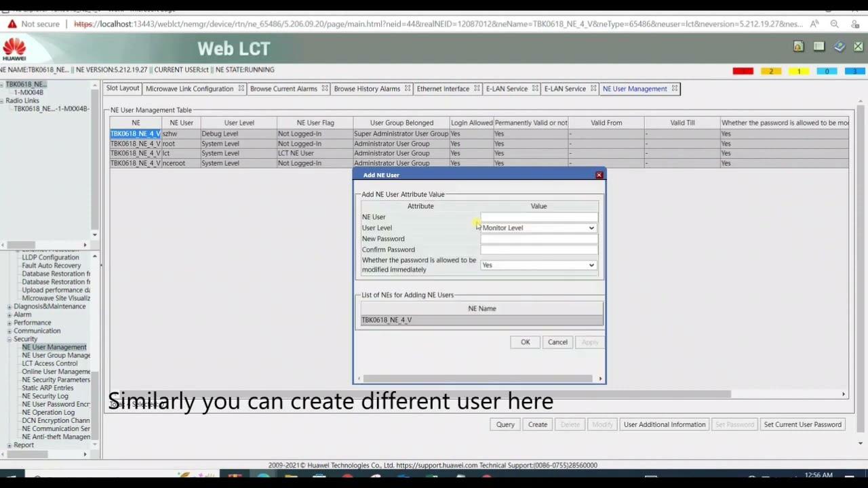Click the New Password field
Screen dimensions: 868x488
[538, 239]
